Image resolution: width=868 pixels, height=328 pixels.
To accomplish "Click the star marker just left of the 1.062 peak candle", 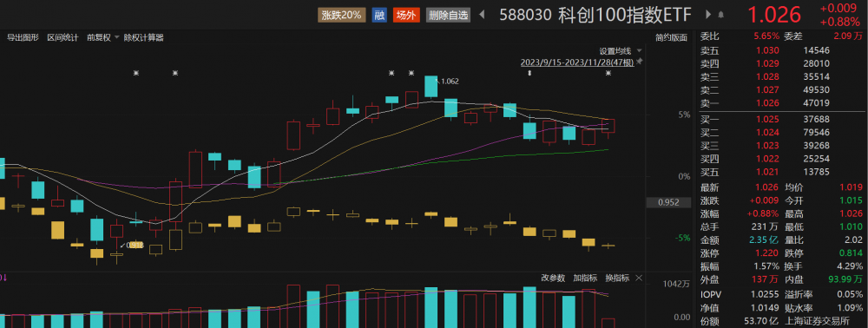I will coord(411,73).
